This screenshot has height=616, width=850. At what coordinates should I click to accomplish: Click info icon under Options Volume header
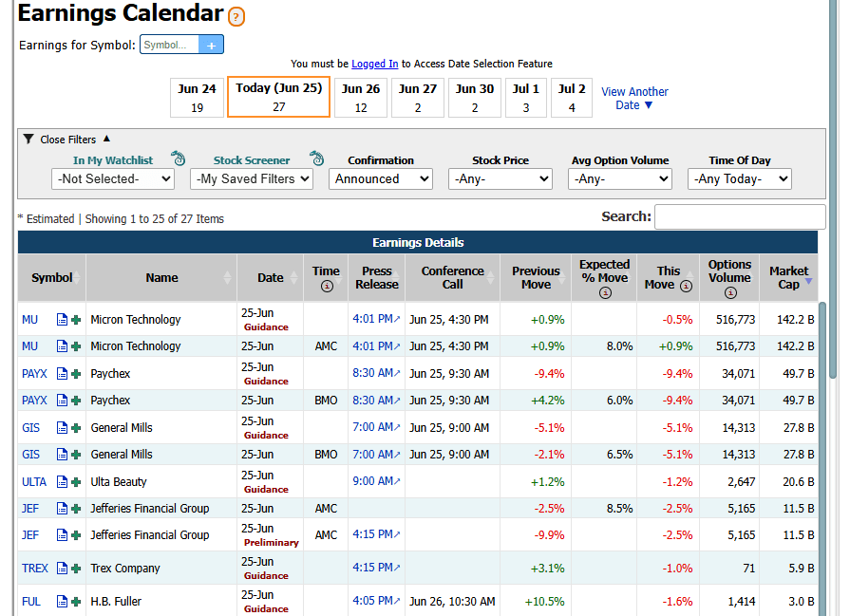730,292
